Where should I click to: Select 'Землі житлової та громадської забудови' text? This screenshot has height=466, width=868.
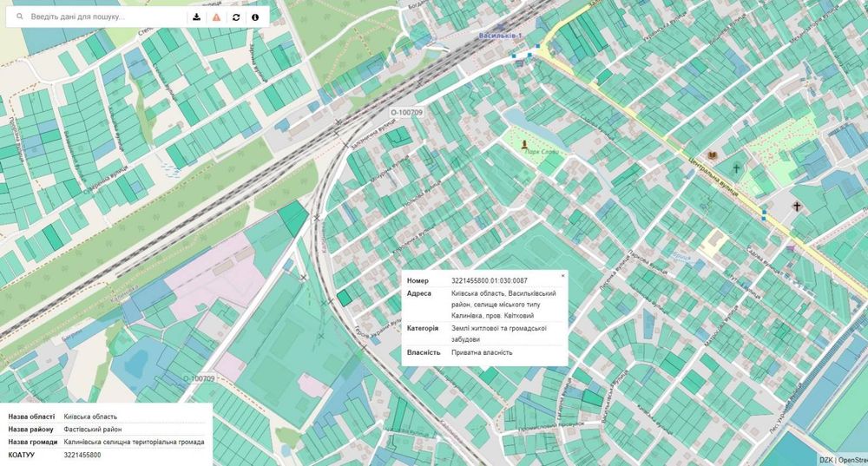pyautogui.click(x=499, y=334)
